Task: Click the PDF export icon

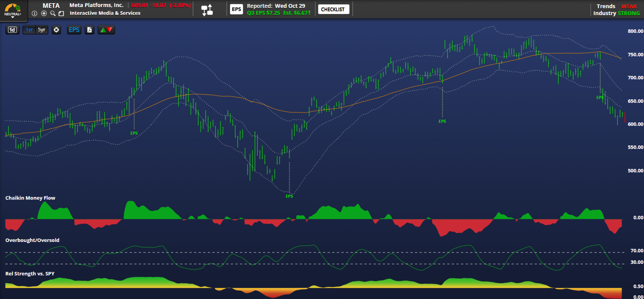Action: tap(89, 30)
